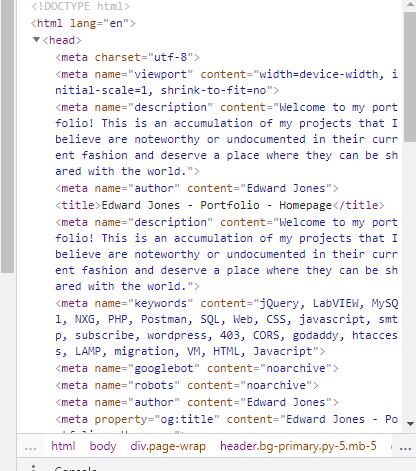Select the DOCTYPE html line
The height and width of the screenshot is (471, 416).
pos(80,6)
